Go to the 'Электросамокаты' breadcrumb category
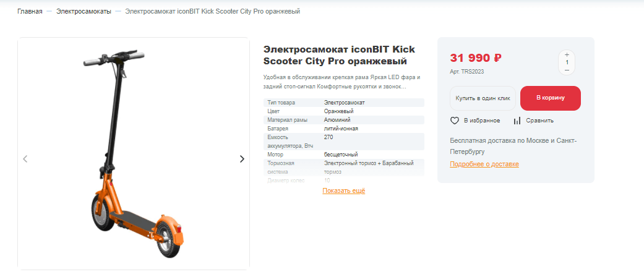The image size is (644, 277). click(84, 12)
